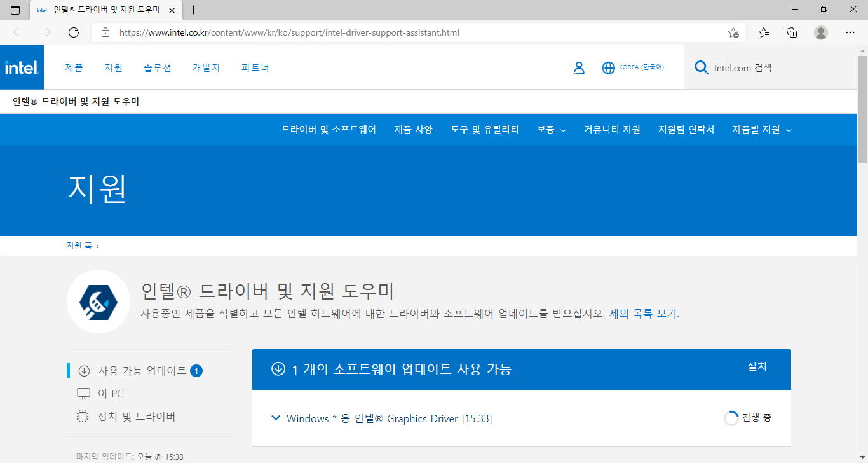
Task: Click the browser forward arrow
Action: [45, 32]
